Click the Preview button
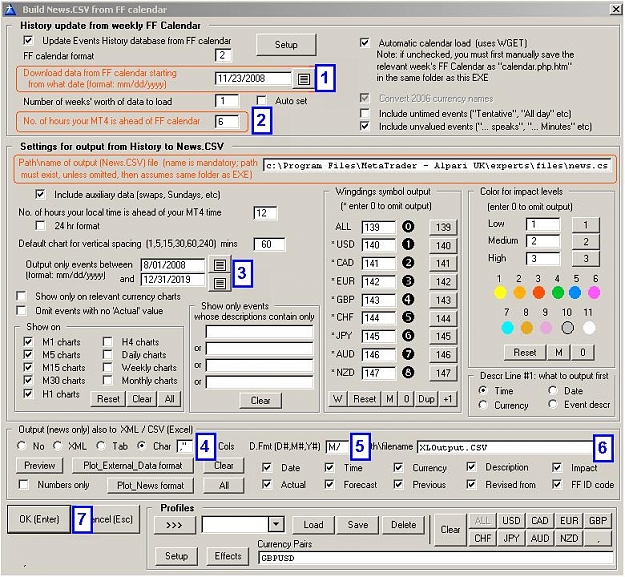Viewport: 625px width, 577px height. (39, 465)
